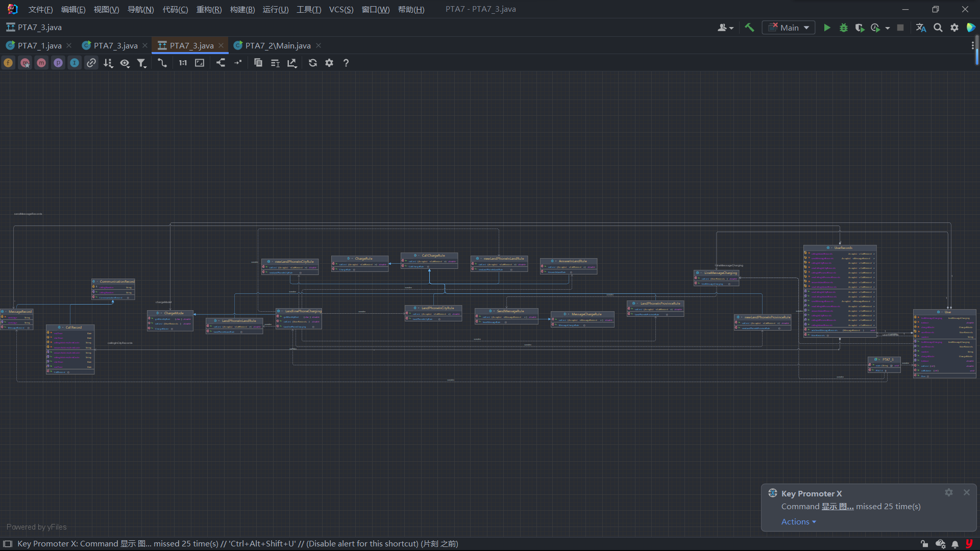Click the Build hammer icon
The height and width of the screenshot is (551, 980).
[x=749, y=28]
